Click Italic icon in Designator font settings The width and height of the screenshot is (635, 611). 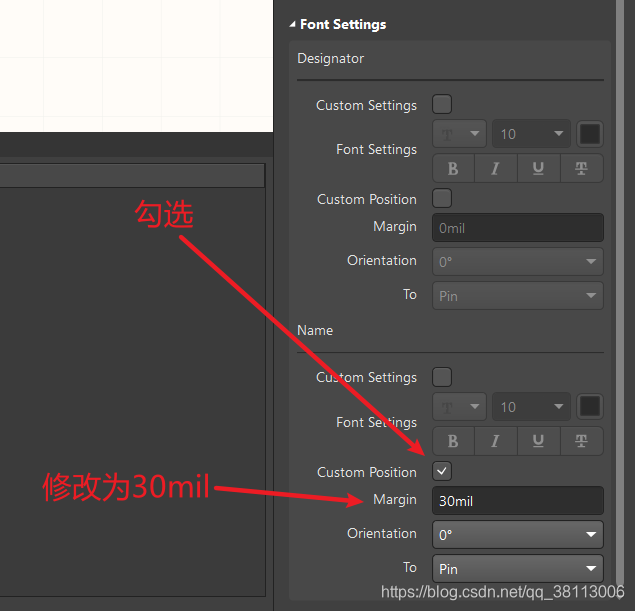(x=496, y=168)
